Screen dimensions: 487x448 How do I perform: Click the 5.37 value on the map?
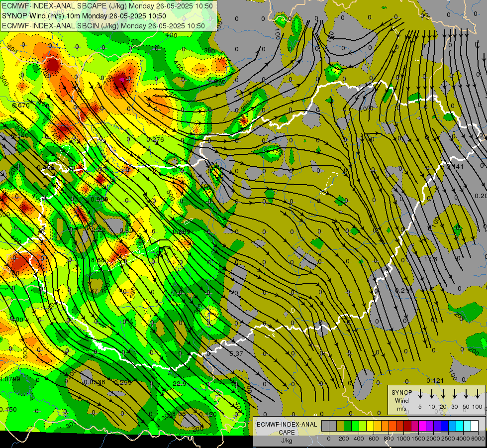pyautogui.click(x=236, y=353)
